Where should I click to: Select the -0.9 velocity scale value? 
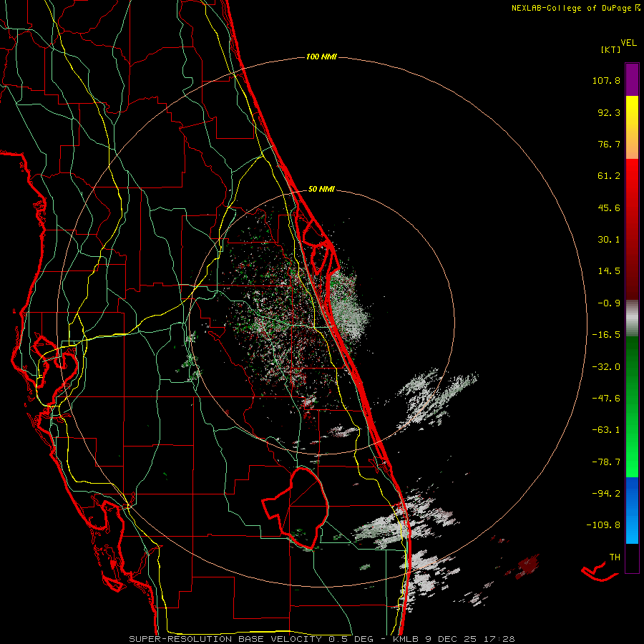tap(609, 303)
